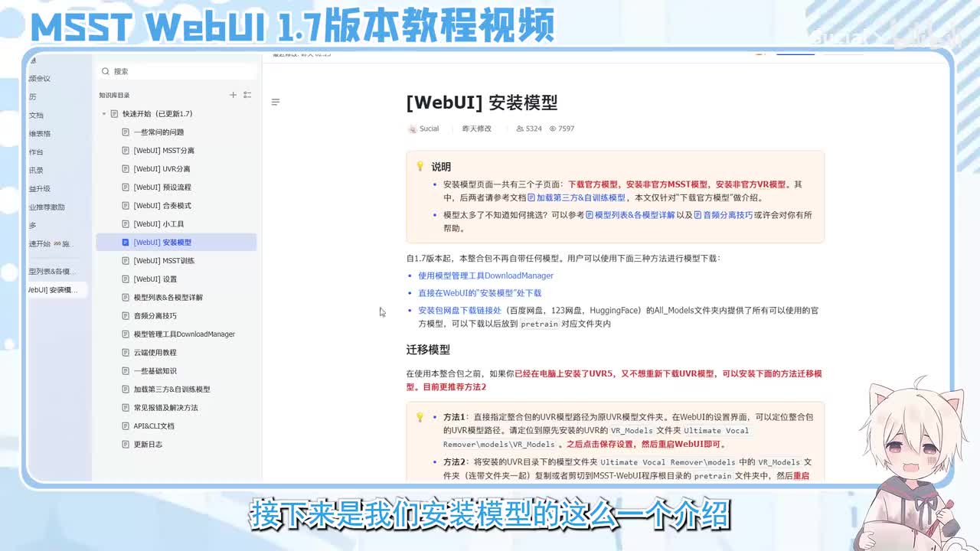Click document icon beside 音频分离技巧 tree item
980x551 pixels.
click(x=126, y=316)
